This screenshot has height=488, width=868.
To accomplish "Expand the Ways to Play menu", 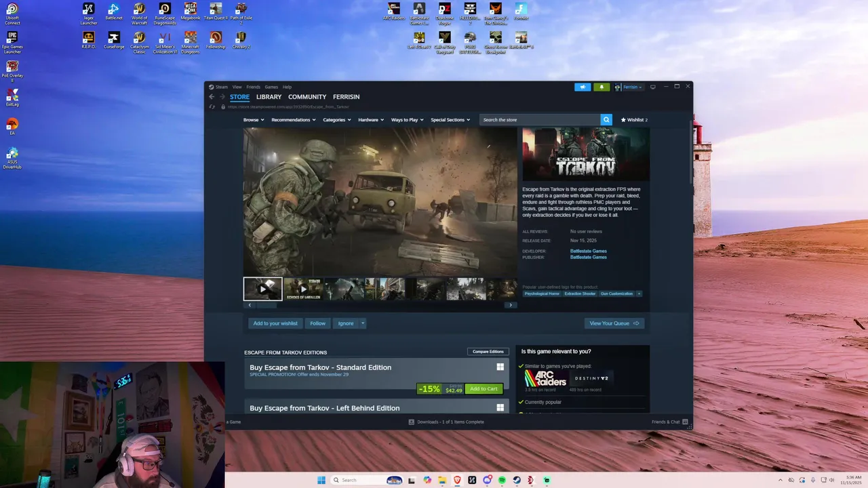I will (407, 120).
